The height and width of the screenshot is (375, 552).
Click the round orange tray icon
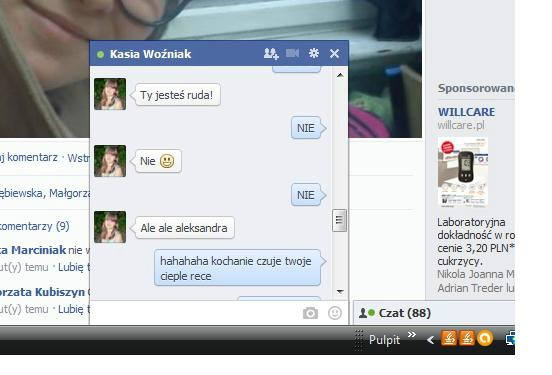point(485,339)
